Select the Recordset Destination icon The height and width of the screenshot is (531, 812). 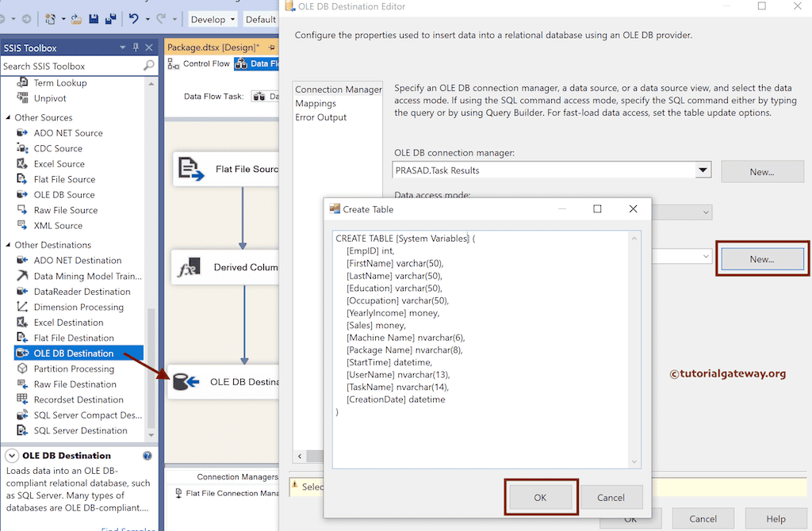[22, 399]
